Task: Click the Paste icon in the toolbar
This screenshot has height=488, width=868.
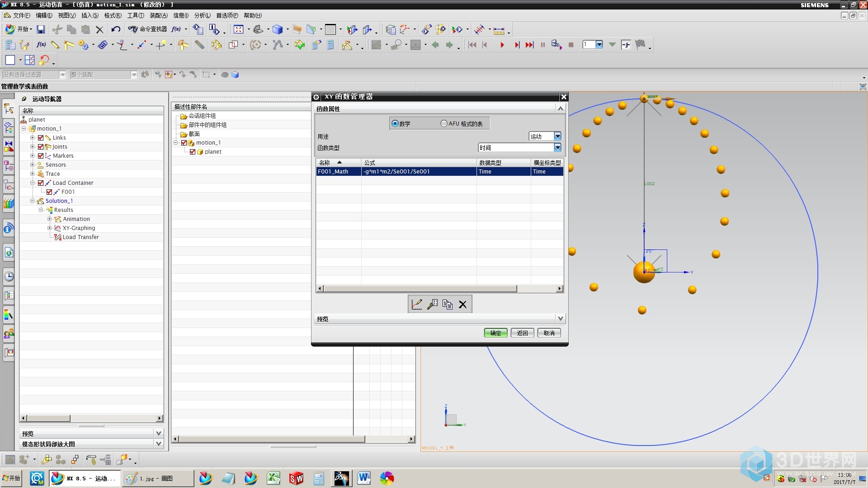Action: coord(85,29)
